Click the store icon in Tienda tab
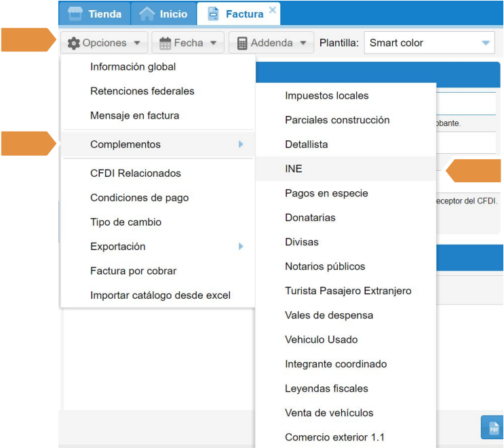Viewport: 504px width, 448px height. tap(75, 14)
